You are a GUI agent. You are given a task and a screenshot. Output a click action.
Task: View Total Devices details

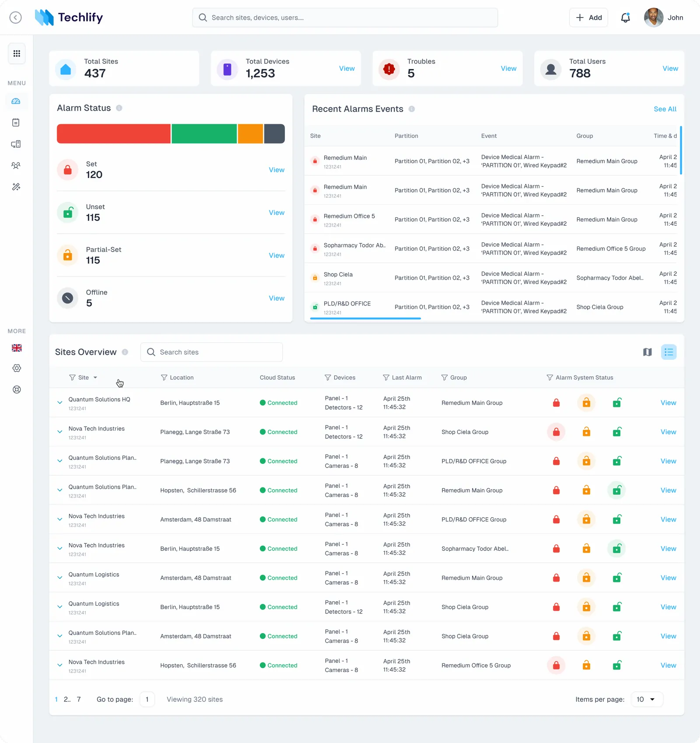346,68
